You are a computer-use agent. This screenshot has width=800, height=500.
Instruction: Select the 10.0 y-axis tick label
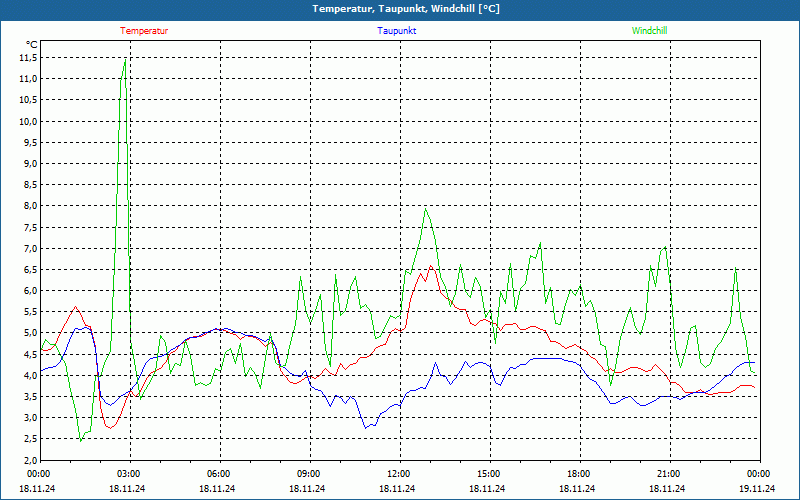(28, 121)
